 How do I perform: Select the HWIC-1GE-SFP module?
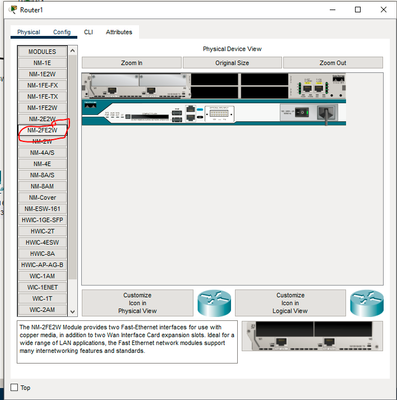point(42,220)
